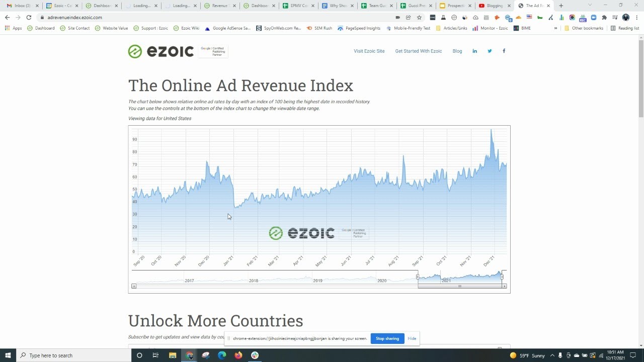Screen dimensions: 644x362
Task: Open Ezoic LinkedIn page icon
Action: 474,51
